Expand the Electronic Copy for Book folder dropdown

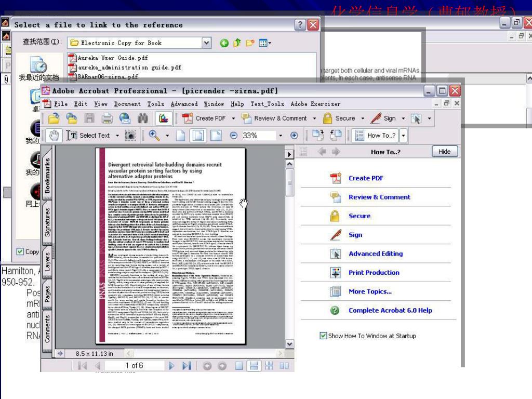point(207,43)
